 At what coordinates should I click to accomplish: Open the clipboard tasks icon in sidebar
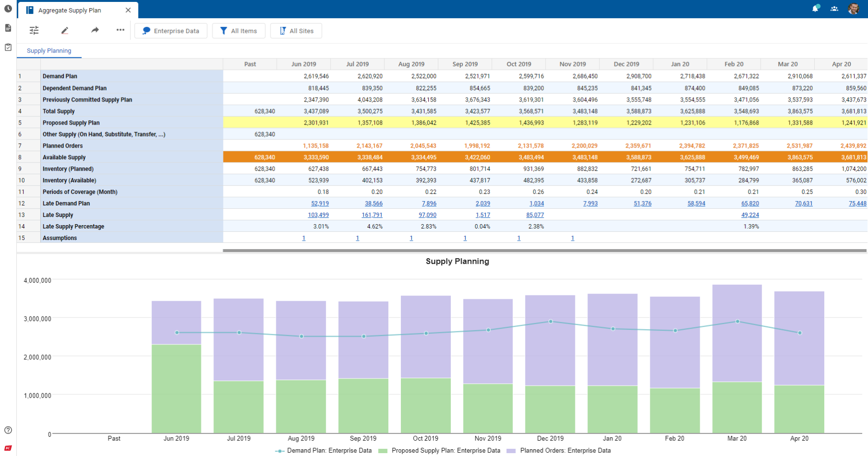[8, 47]
